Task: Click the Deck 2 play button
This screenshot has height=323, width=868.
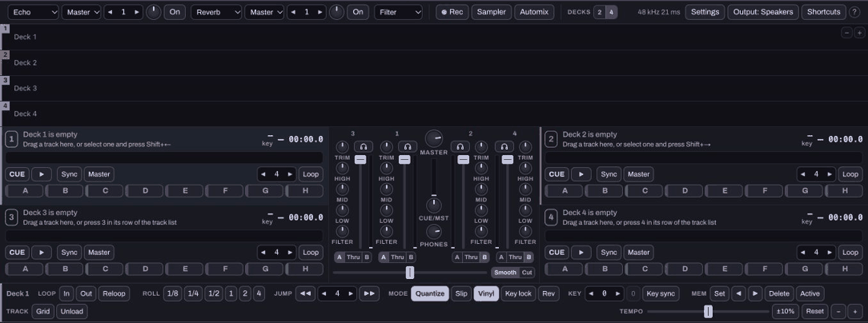Action: pyautogui.click(x=581, y=174)
